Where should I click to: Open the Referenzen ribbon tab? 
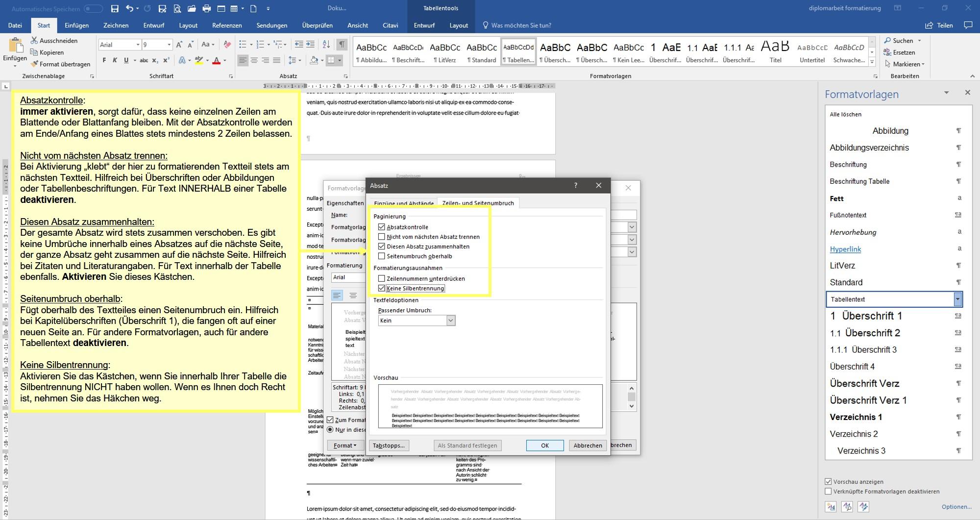(x=227, y=25)
